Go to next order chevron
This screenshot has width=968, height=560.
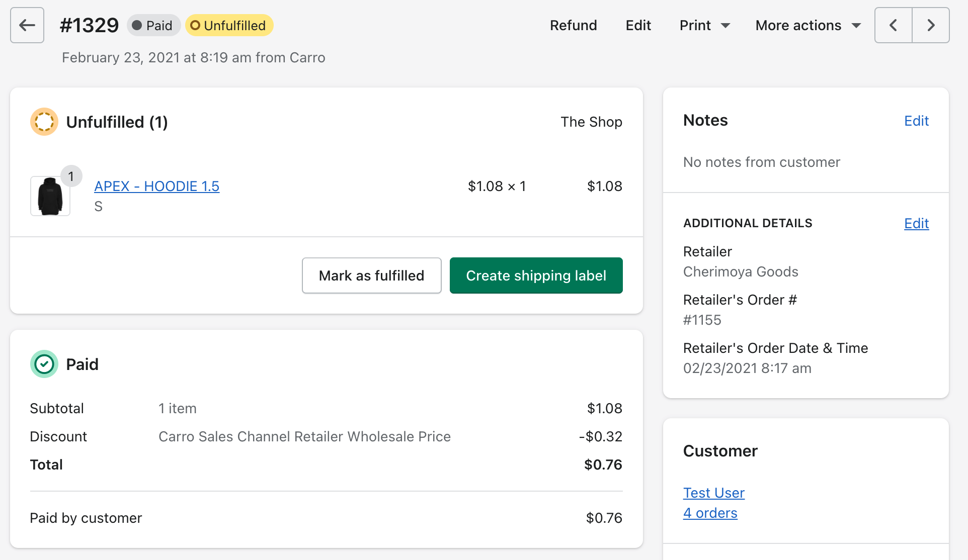tap(931, 25)
